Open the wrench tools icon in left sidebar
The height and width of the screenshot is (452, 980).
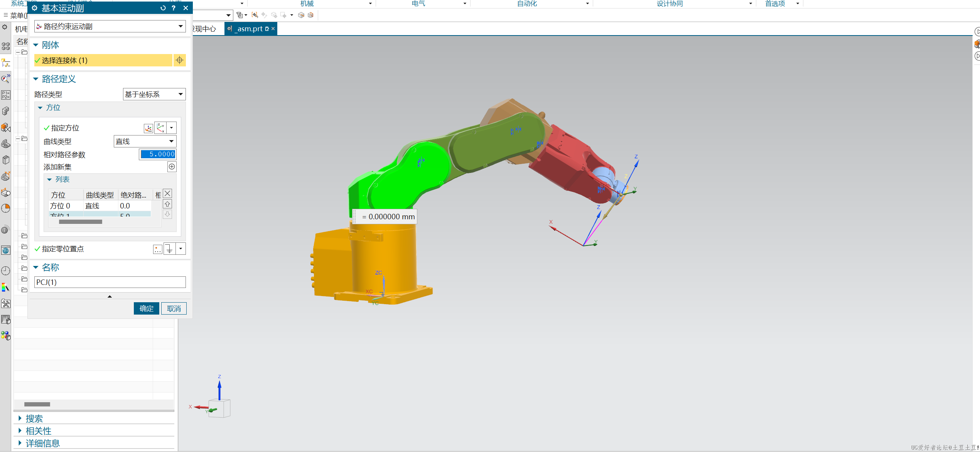pos(6,304)
